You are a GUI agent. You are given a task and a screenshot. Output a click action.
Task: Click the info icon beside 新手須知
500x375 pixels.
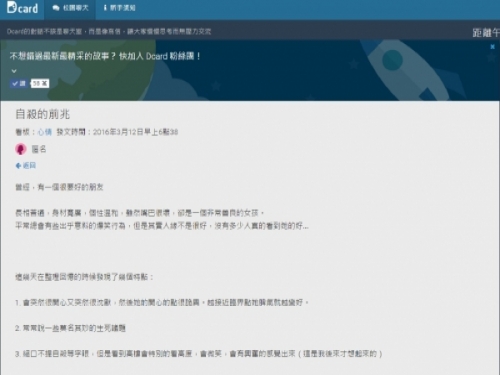[105, 8]
